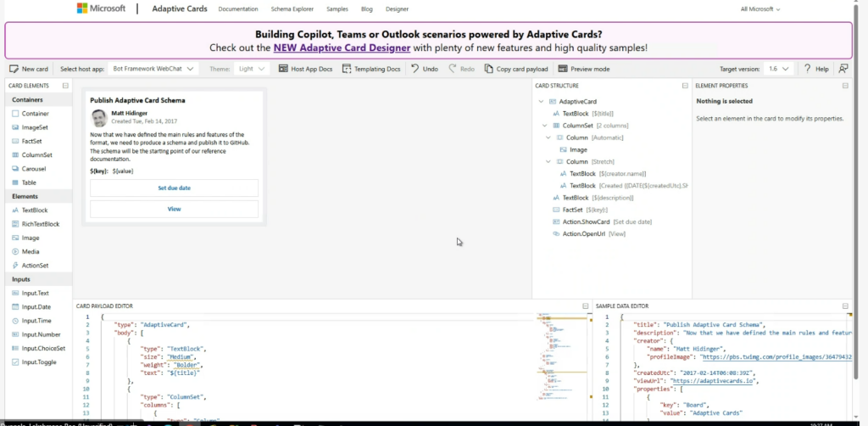Viewport: 868px width, 426px height.
Task: Open the Schema Explorer nav item
Action: tap(292, 9)
